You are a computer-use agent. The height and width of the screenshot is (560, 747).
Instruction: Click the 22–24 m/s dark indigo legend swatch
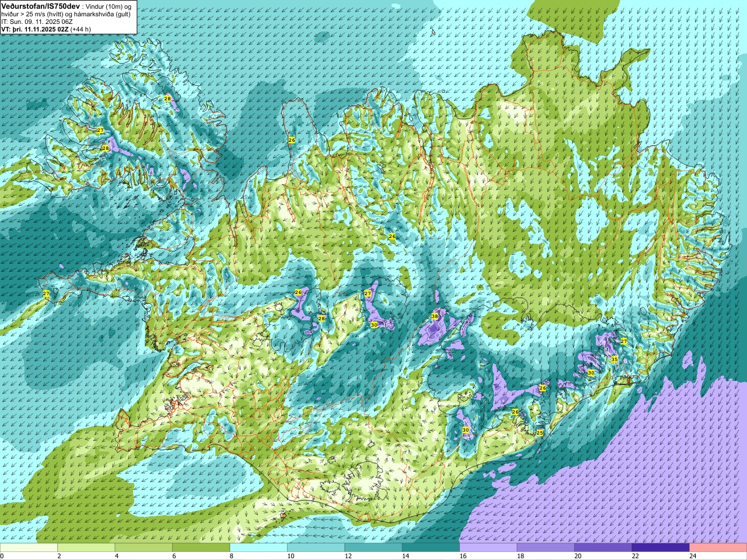[x=661, y=548]
